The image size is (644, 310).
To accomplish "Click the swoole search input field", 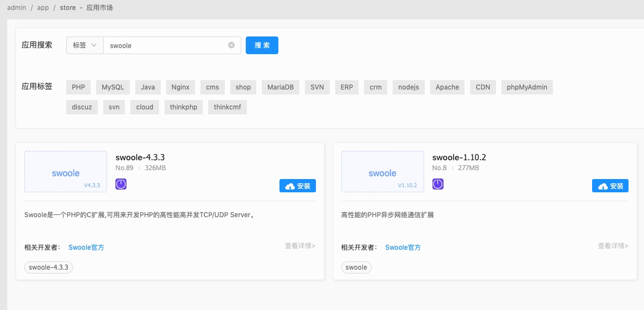I will click(172, 45).
